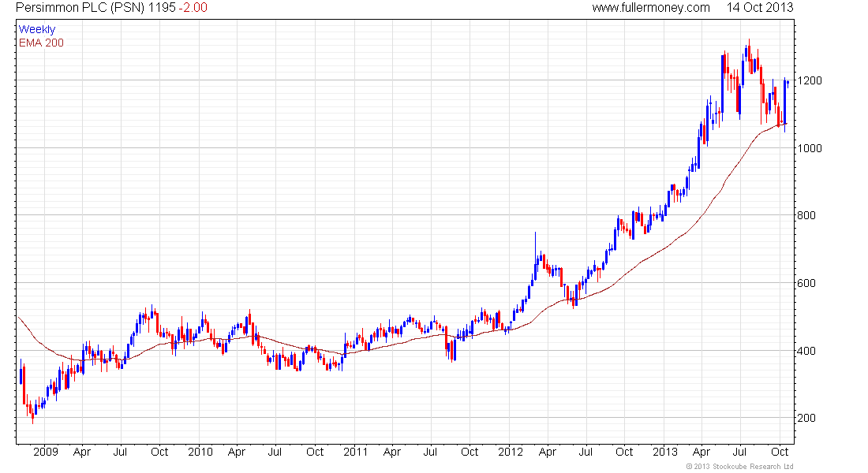
Task: Click the 1200 y-axis label
Action: (810, 80)
